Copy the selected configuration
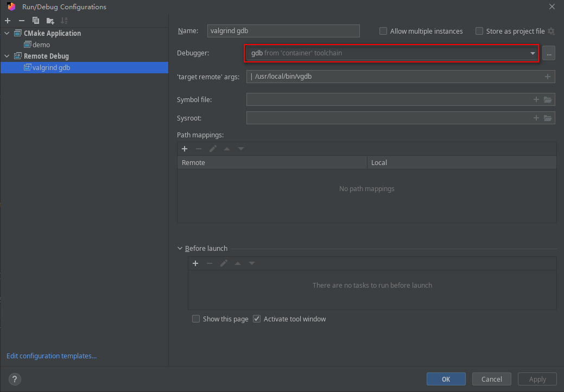Screen dimensions: 564x392 point(36,21)
